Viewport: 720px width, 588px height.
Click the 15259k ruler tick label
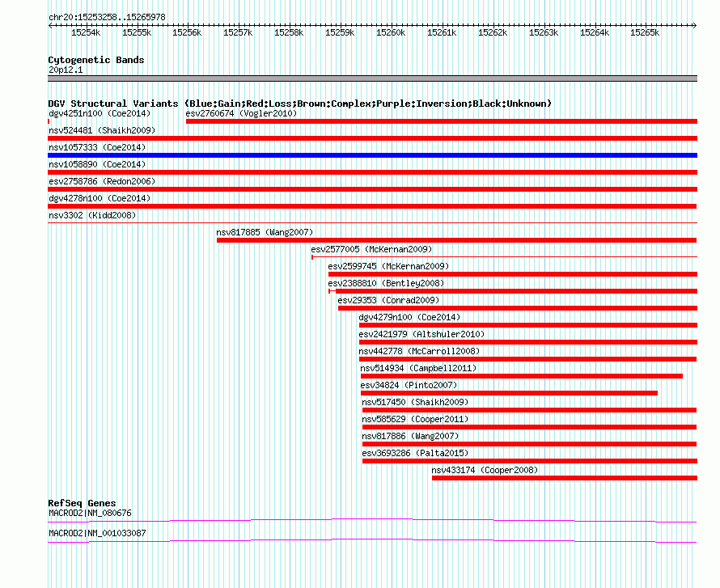click(340, 32)
